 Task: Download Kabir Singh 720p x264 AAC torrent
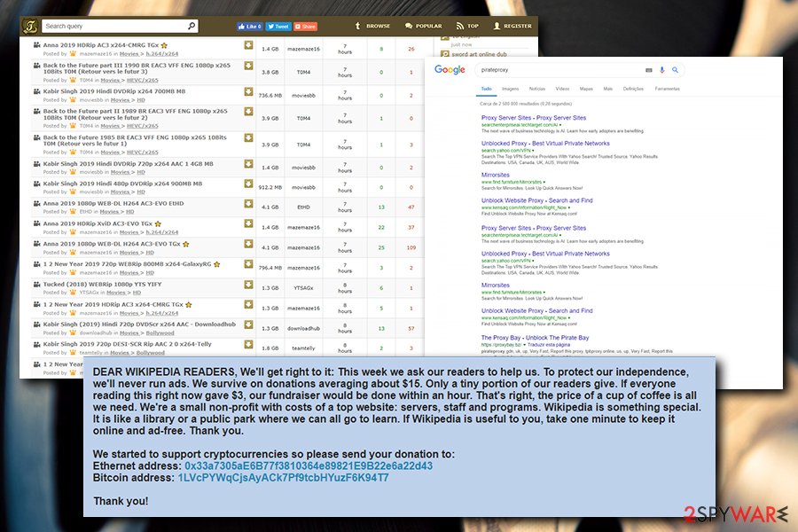tap(248, 164)
